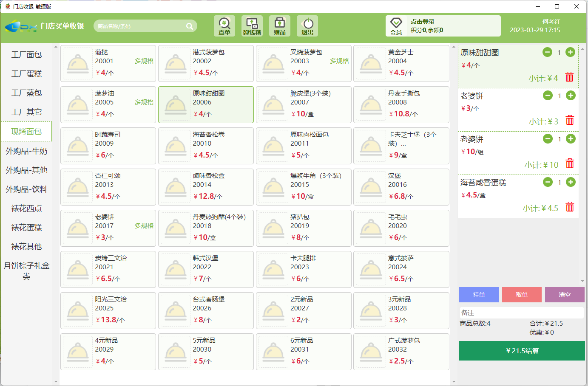
Task: Click the 会员 member diamond icon
Action: click(396, 26)
